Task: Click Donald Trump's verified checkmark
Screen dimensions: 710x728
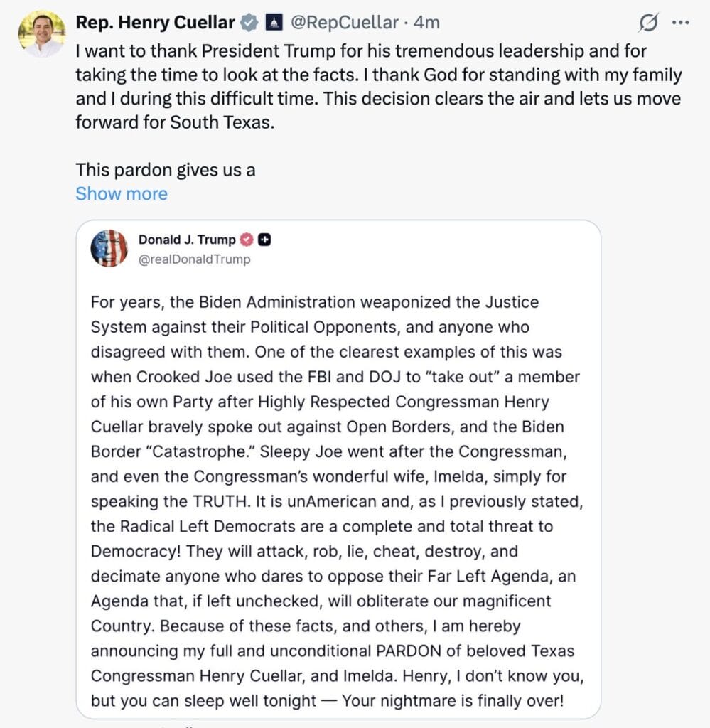Action: (x=246, y=240)
